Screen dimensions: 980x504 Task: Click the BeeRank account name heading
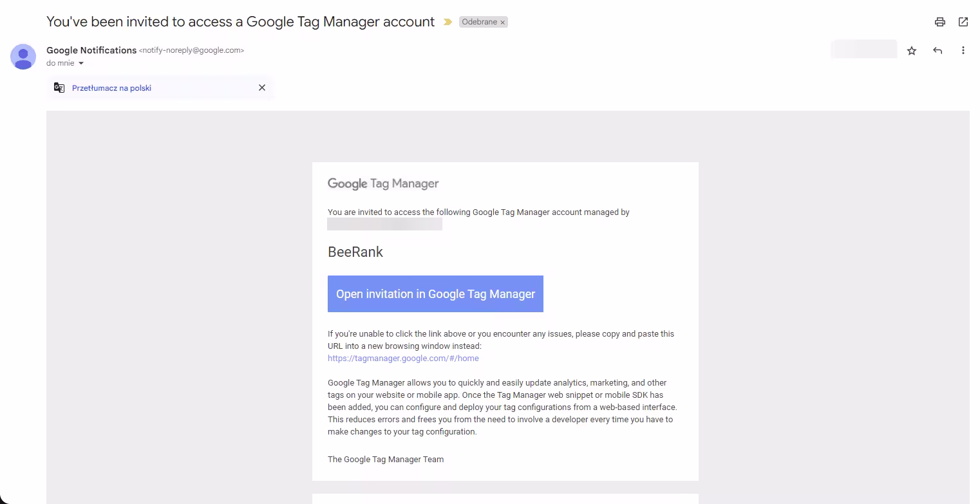[355, 252]
